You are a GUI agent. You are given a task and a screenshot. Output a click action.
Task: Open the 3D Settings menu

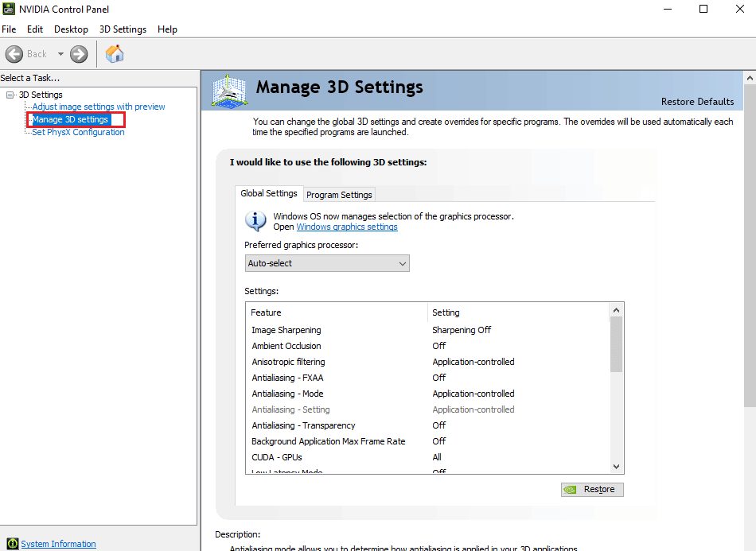click(123, 29)
